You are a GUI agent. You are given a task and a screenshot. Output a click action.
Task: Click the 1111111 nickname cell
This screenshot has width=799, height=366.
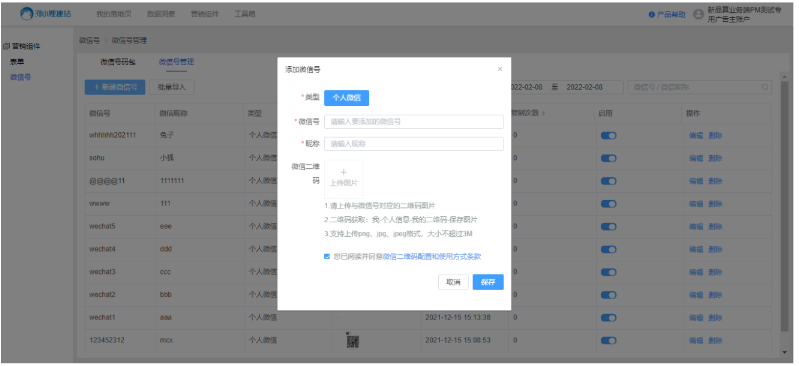coord(172,181)
